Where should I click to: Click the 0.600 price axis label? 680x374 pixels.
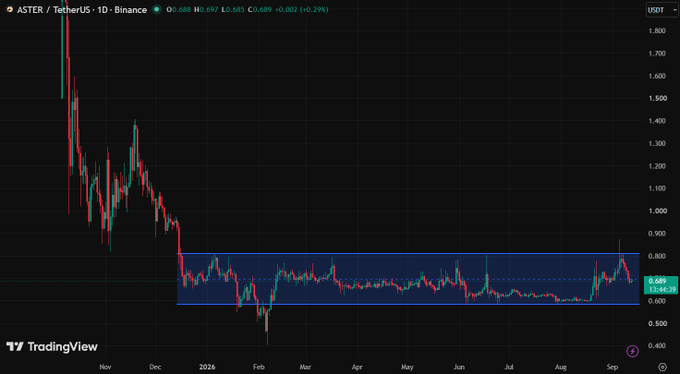[x=657, y=301]
